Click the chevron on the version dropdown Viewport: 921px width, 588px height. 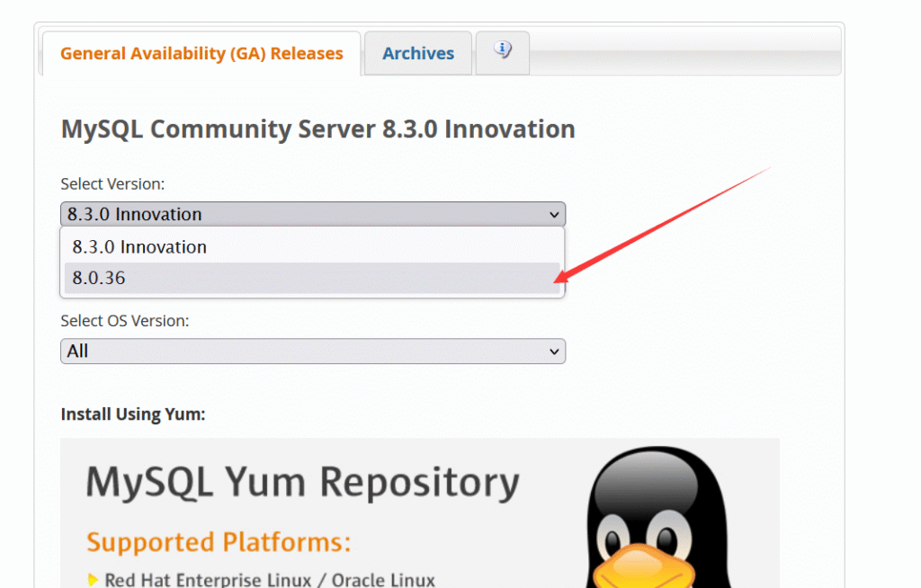click(554, 215)
